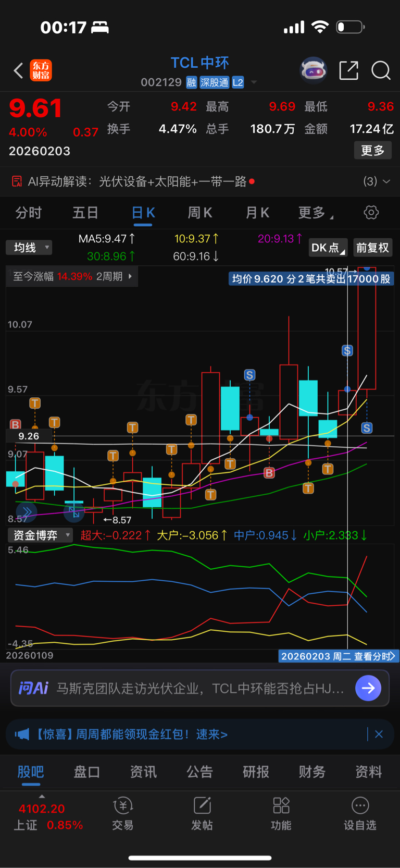Toggle the 前复权 adjustment button
This screenshot has width=400, height=868.
[373, 248]
